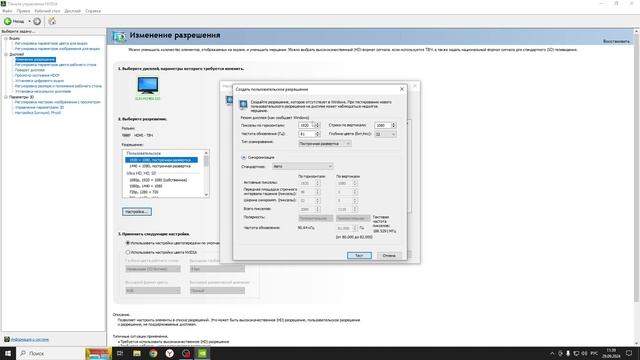Open video color adjustment task under Видео

pos(51,43)
